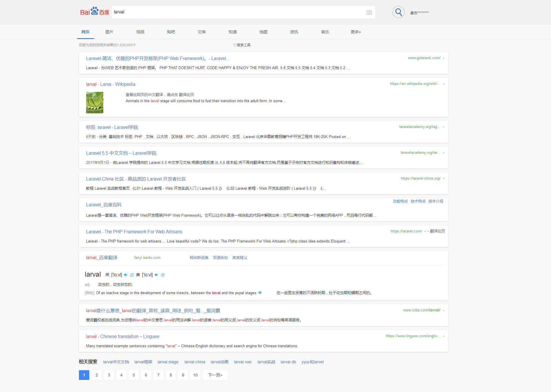Image resolution: width=551 pixels, height=392 pixels.
Task: Click the search tools filter icon
Action: 234,45
